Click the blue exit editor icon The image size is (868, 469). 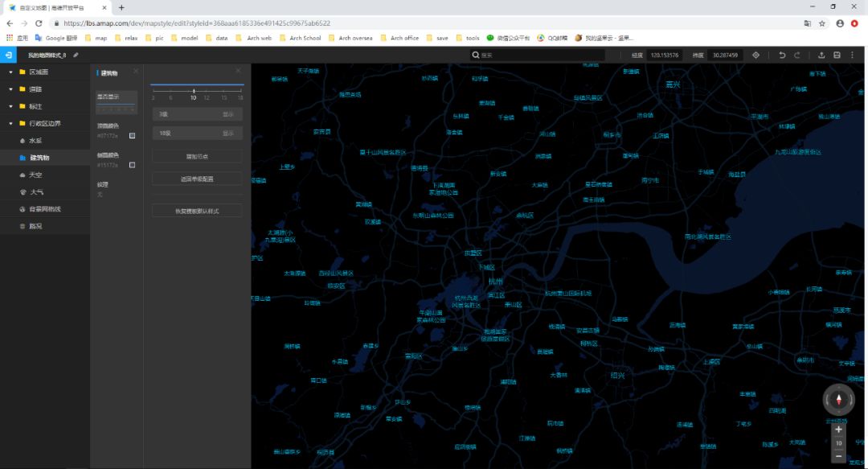tap(8, 55)
